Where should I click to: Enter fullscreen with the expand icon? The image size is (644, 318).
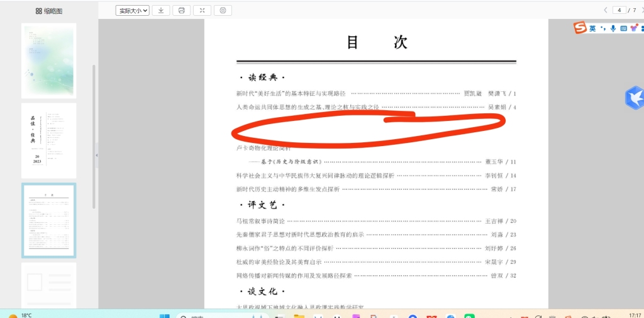202,10
